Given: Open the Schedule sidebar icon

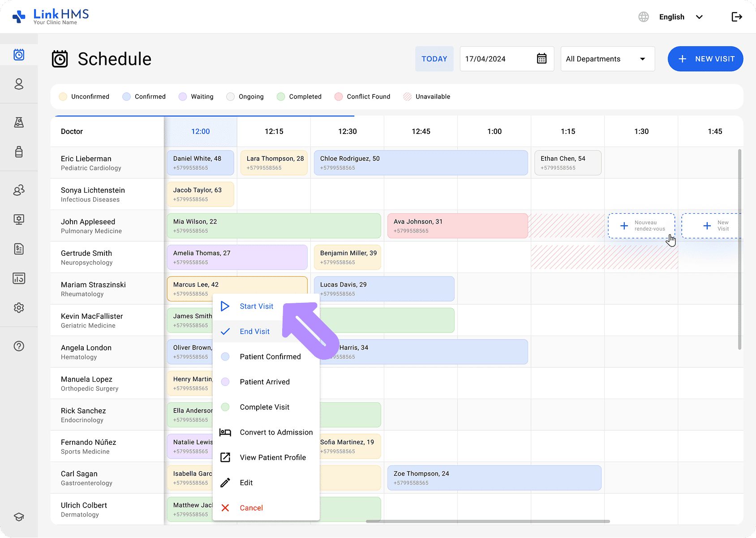Looking at the screenshot, I should (19, 55).
